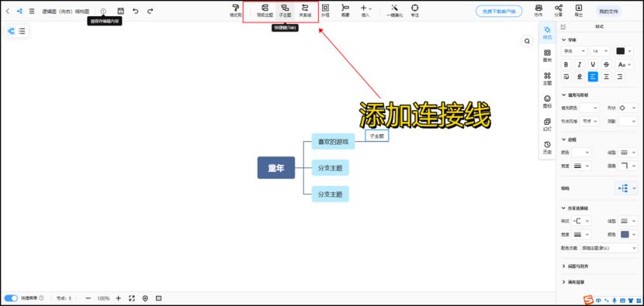Open the Style (样式) sidebar tab
Screen dimensions: 644x306
[547, 33]
